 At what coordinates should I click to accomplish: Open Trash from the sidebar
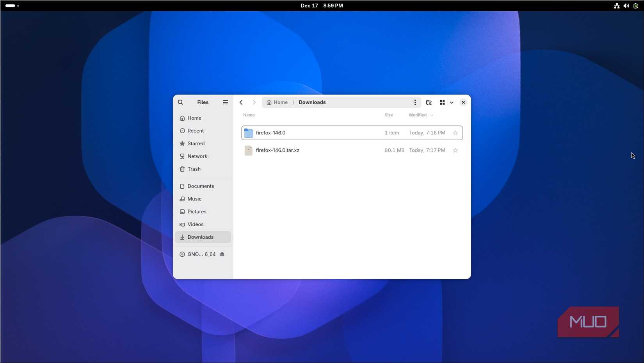(194, 169)
